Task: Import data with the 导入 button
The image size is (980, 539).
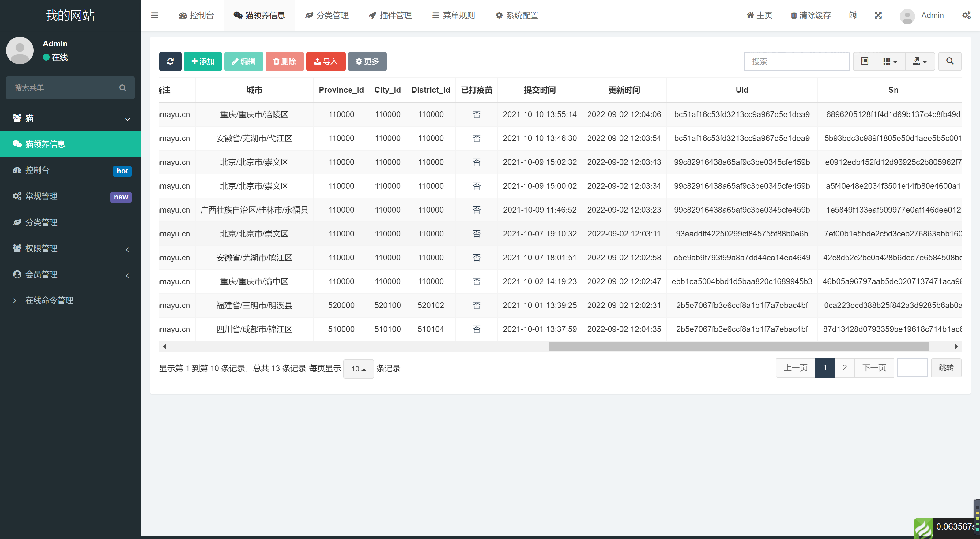Action: (326, 61)
